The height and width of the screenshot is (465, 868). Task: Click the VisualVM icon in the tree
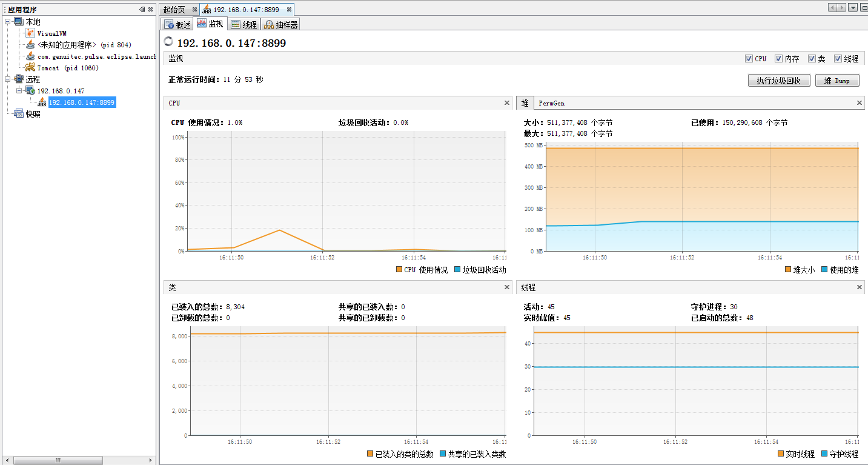point(30,33)
